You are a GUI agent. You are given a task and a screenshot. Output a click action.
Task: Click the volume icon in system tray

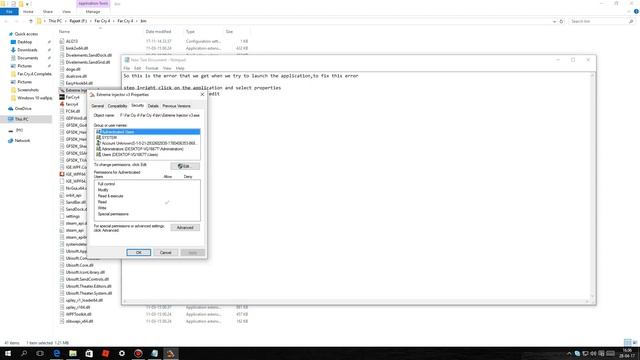click(593, 353)
